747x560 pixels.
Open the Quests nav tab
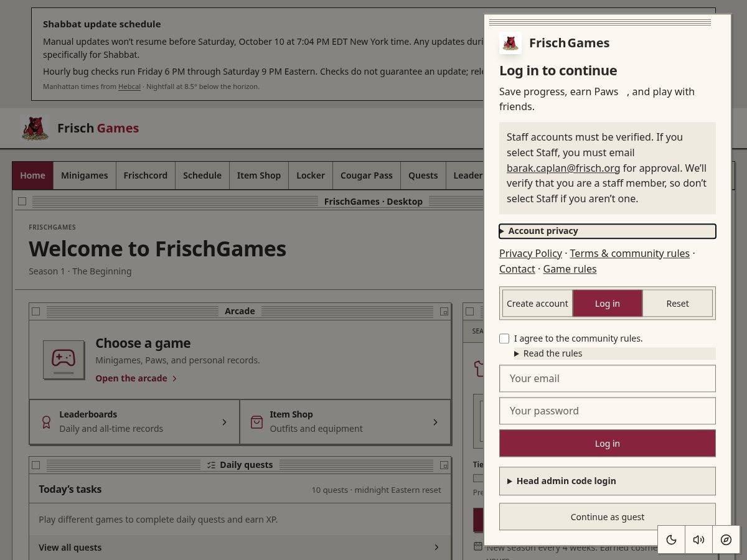click(x=423, y=175)
